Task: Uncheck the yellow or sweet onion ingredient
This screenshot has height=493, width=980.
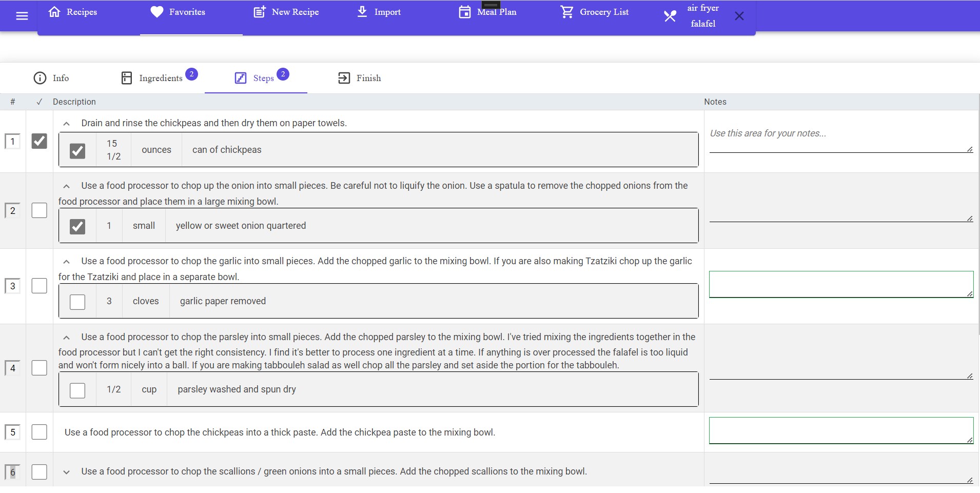Action: [x=77, y=226]
